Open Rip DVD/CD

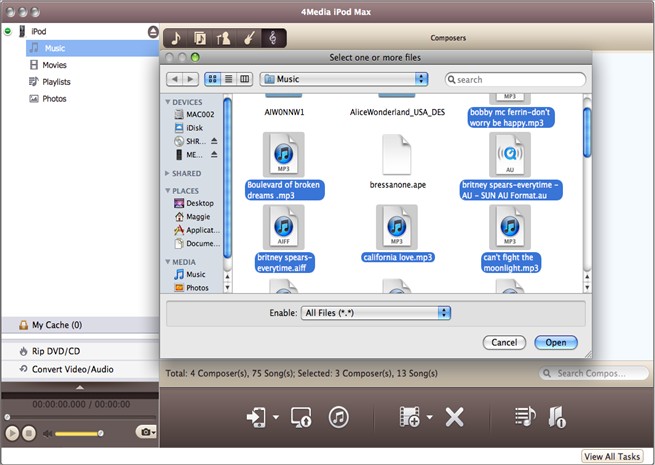(x=80, y=351)
